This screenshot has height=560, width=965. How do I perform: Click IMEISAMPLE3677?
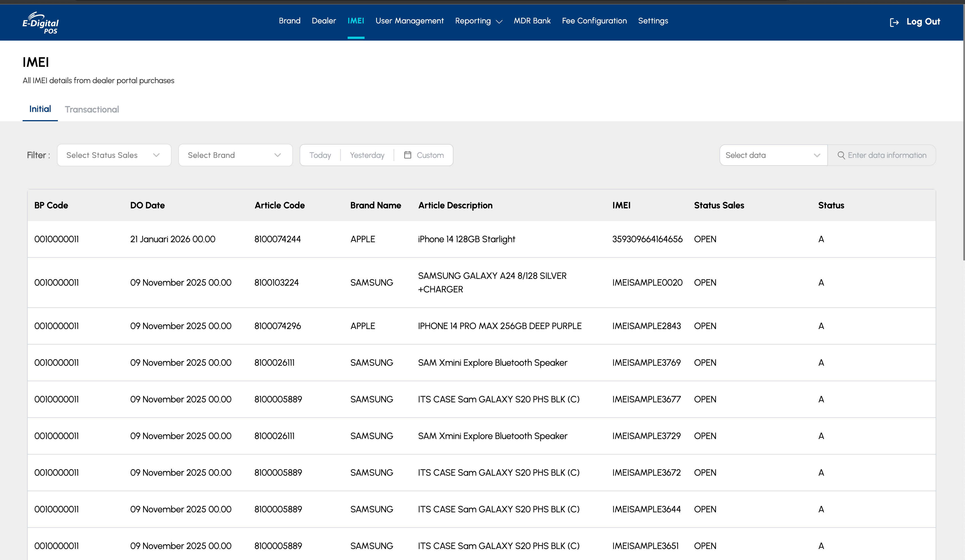pyautogui.click(x=646, y=399)
